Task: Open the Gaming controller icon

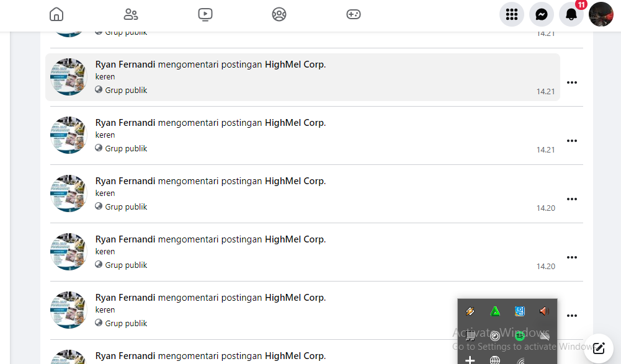Action: (x=353, y=14)
